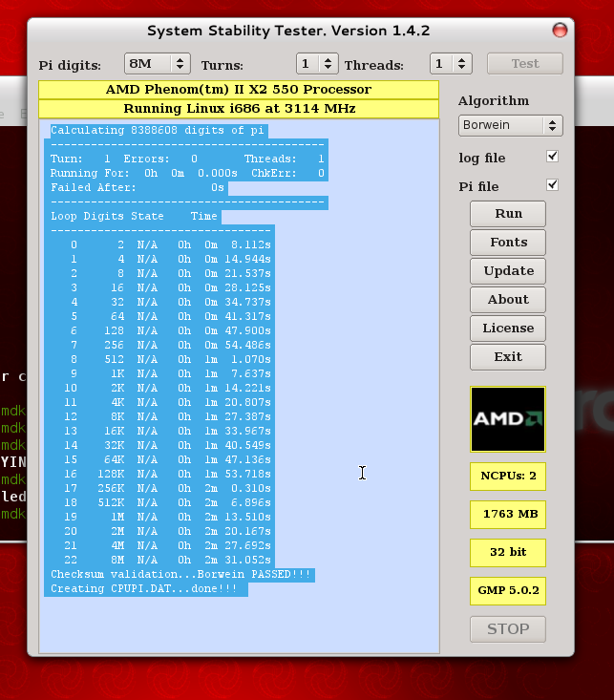Open the Fonts dialog button
The image size is (614, 700).
tap(508, 242)
